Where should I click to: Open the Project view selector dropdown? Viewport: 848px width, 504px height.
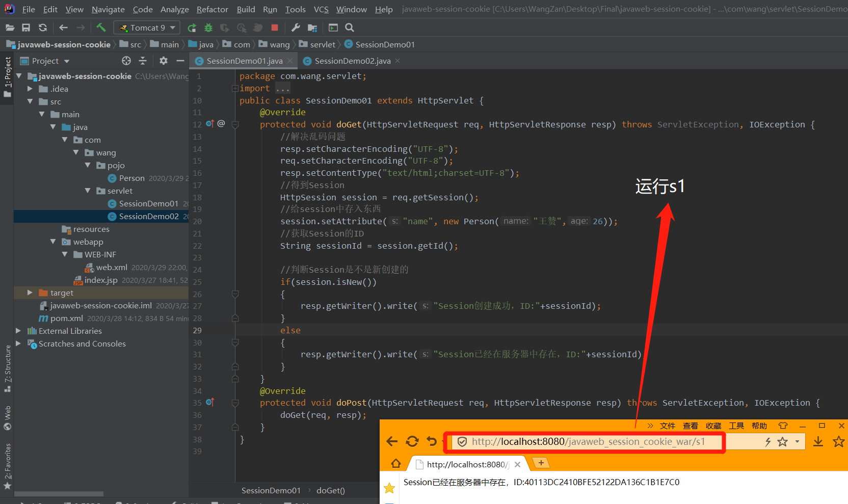(x=67, y=61)
